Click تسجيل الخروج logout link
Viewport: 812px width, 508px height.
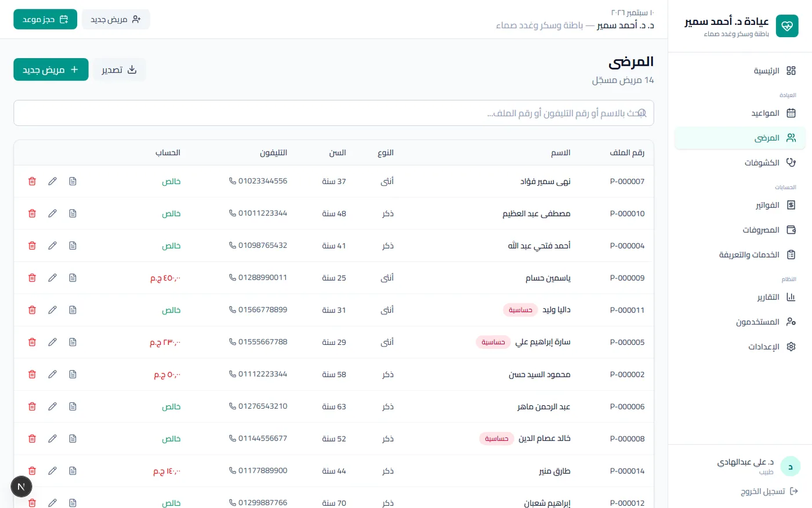click(770, 492)
